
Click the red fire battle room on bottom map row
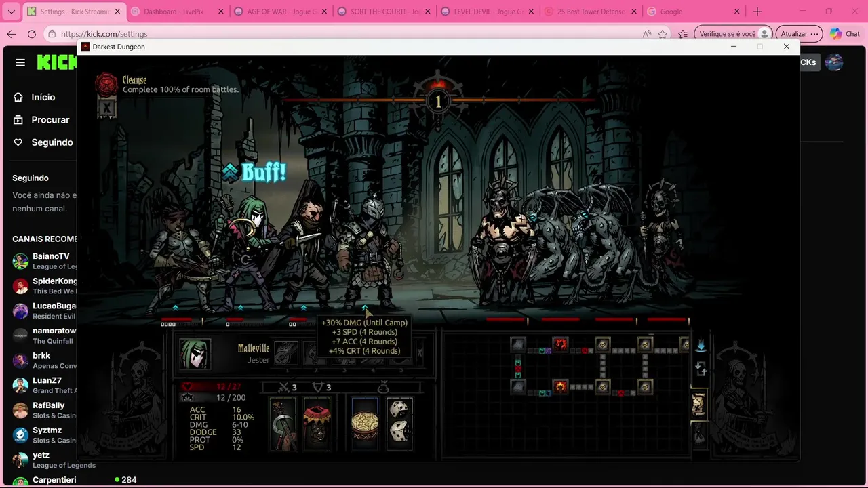pyautogui.click(x=560, y=387)
